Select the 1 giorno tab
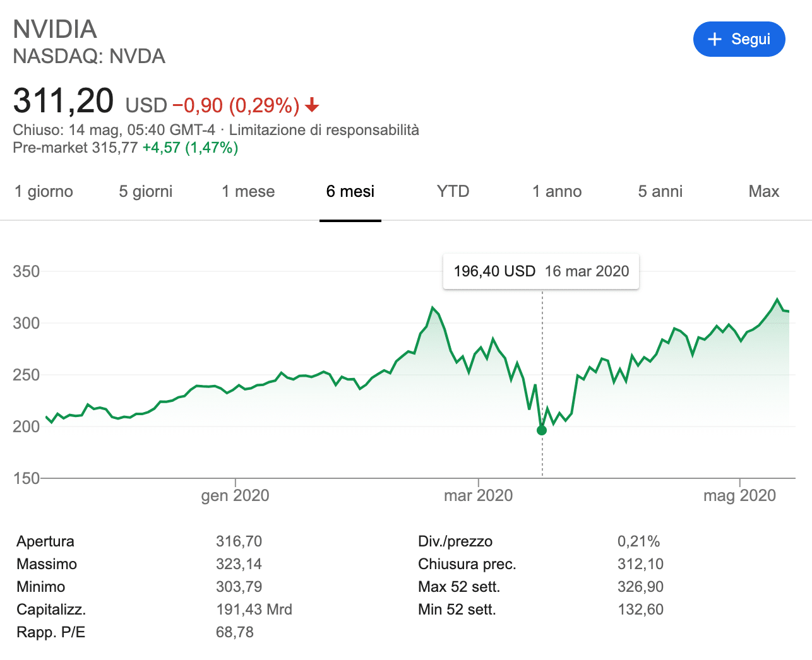The height and width of the screenshot is (660, 812). pyautogui.click(x=44, y=191)
